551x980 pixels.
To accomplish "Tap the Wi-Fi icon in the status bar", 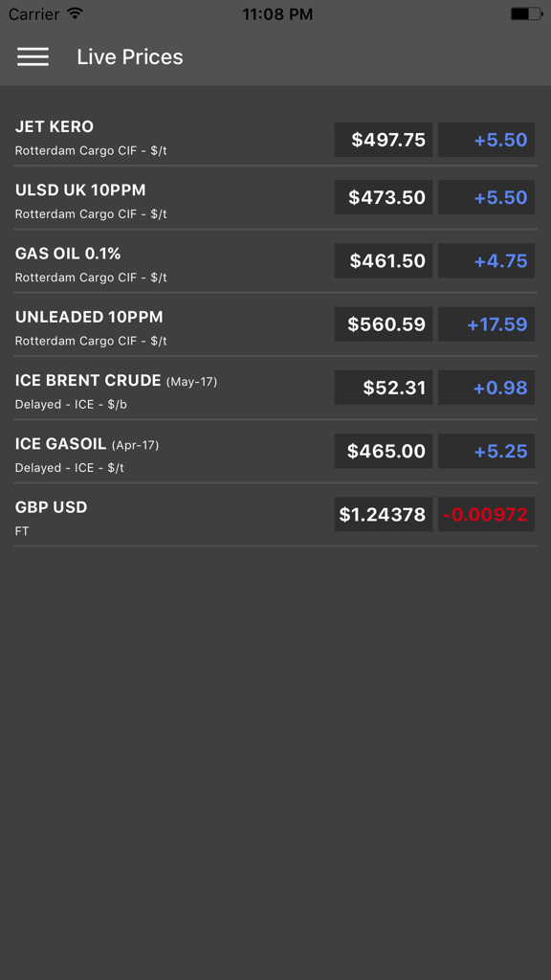I will tap(74, 13).
